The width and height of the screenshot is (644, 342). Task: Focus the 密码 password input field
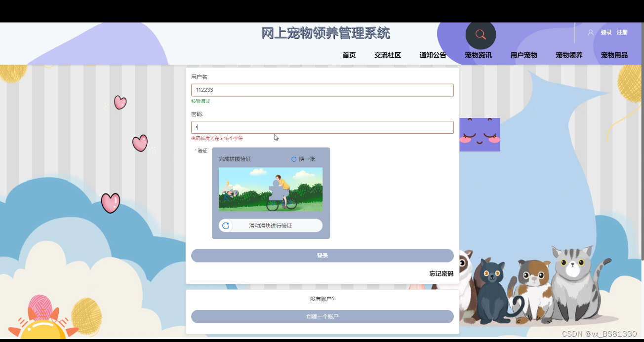tap(322, 127)
